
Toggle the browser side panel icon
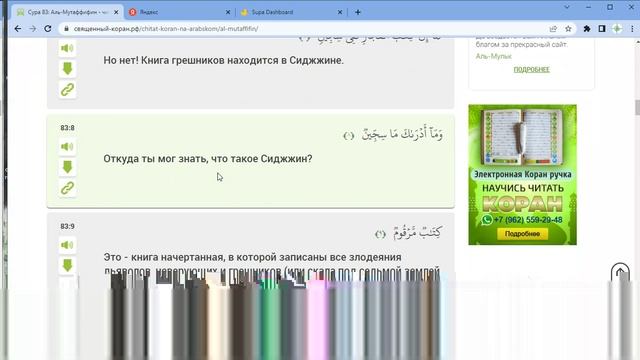click(602, 29)
